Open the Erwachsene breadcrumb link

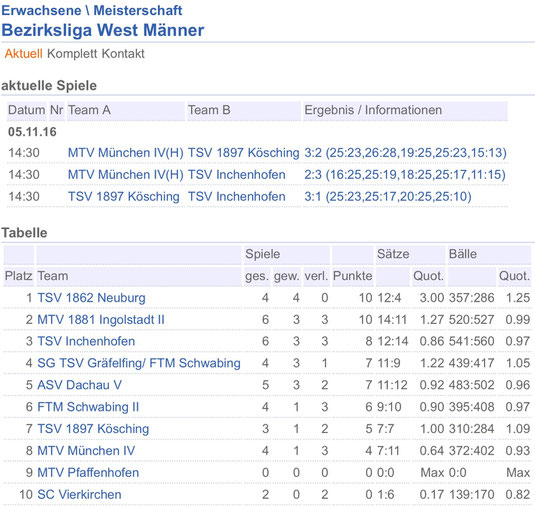41,10
